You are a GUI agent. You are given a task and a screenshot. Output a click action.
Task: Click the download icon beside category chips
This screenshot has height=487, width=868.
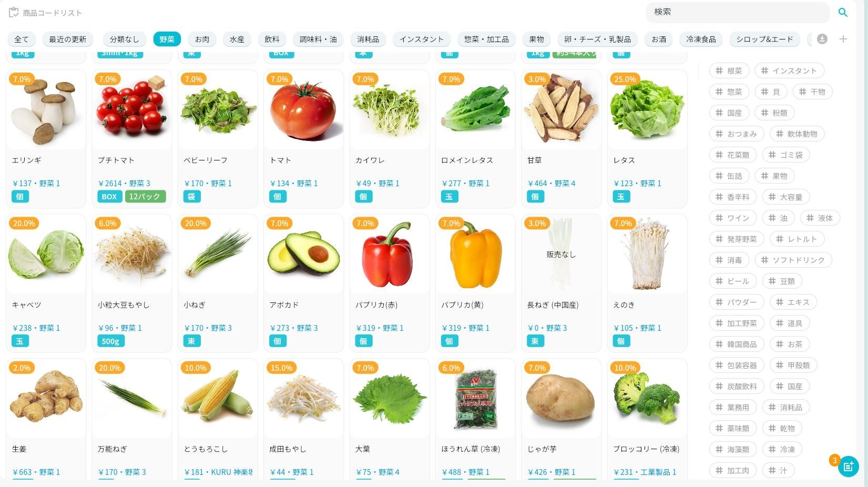point(822,39)
